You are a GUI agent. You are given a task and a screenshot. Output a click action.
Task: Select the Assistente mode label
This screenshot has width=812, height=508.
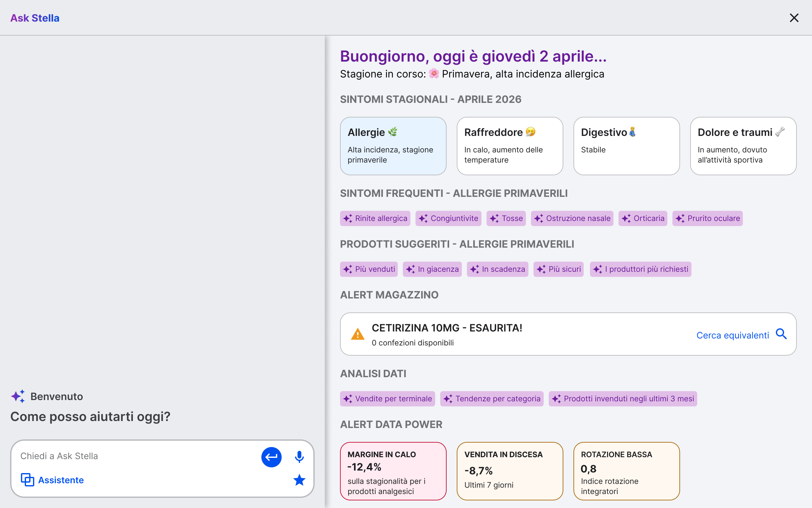coord(61,480)
